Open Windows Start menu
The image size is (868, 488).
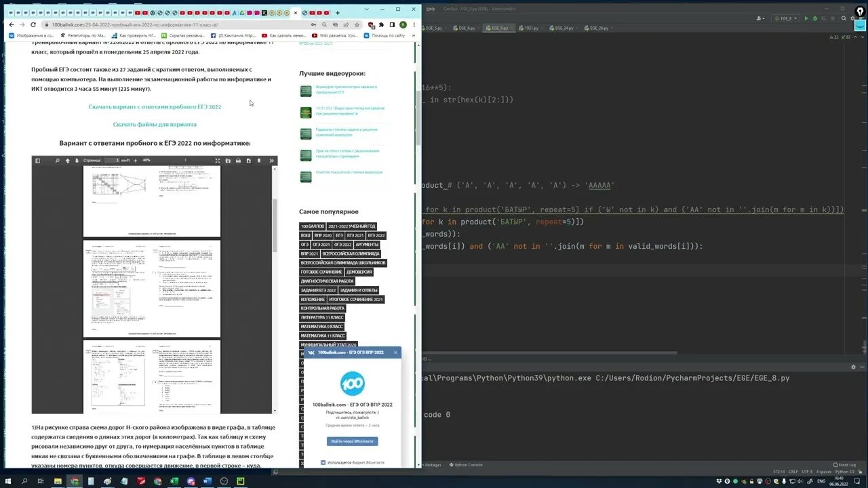tap(7, 481)
